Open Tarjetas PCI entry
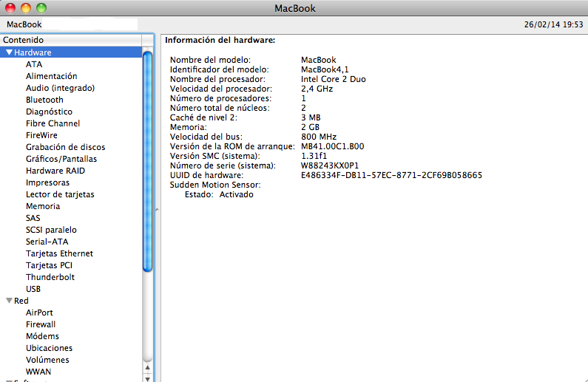 pos(49,265)
